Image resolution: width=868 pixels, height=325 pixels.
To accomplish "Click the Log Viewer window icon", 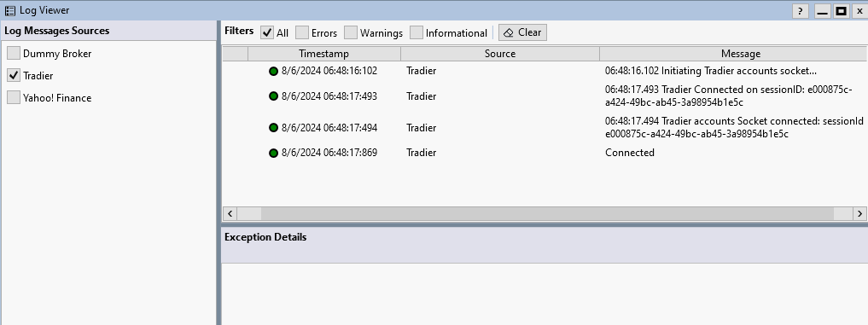I will point(9,10).
